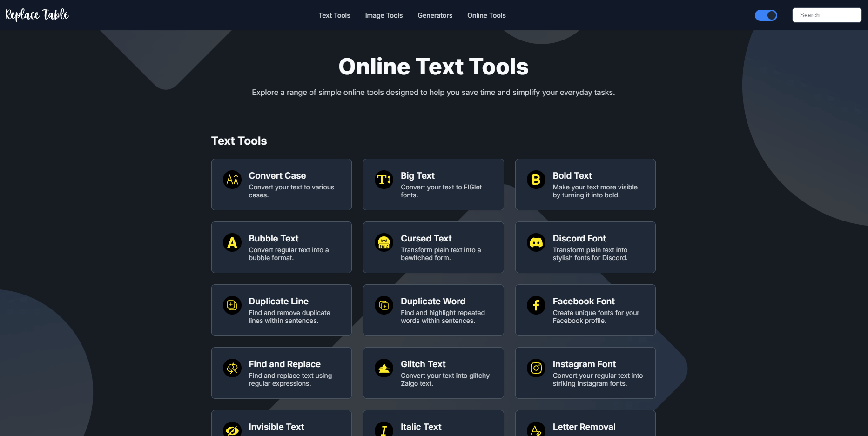Open the Image Tools menu
Image resolution: width=868 pixels, height=436 pixels.
pyautogui.click(x=384, y=15)
